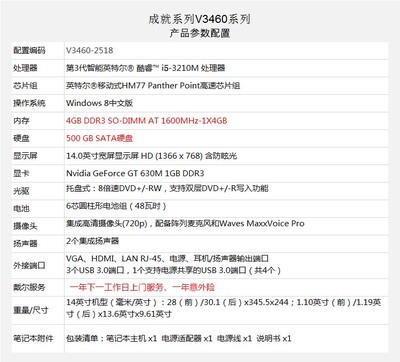Click the '摄像头' row label

25,226
